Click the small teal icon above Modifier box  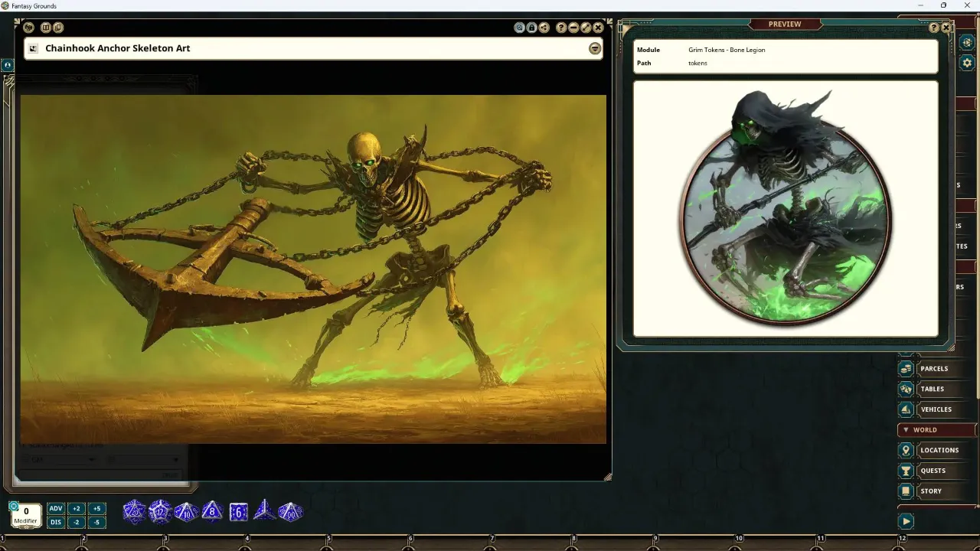tap(14, 505)
